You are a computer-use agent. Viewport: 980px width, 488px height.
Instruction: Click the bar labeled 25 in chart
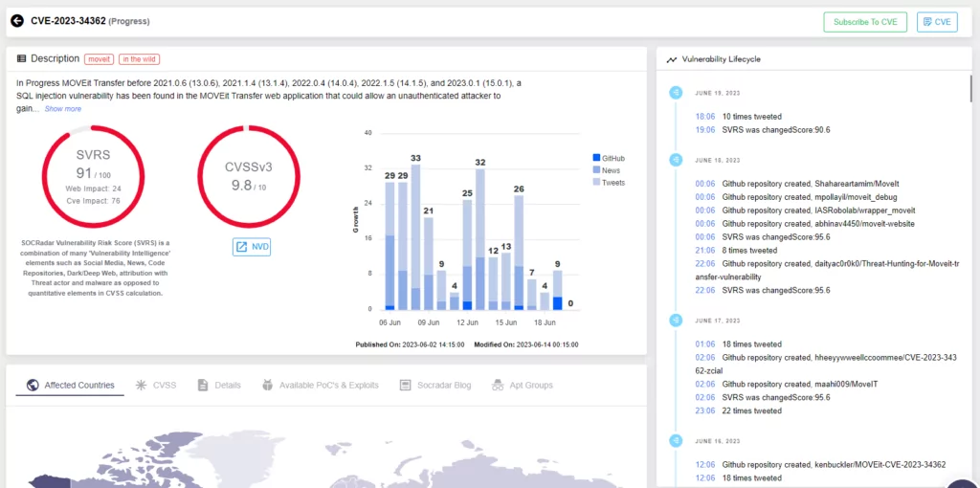click(x=467, y=255)
